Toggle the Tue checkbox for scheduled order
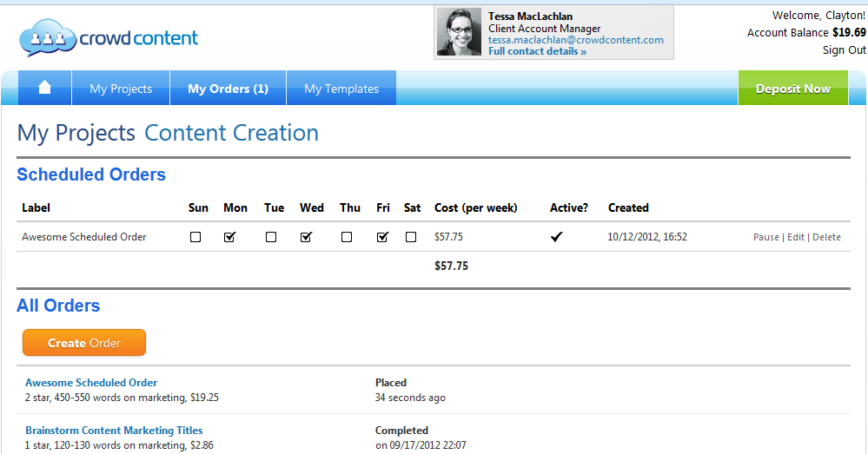The image size is (868, 454). click(x=271, y=237)
